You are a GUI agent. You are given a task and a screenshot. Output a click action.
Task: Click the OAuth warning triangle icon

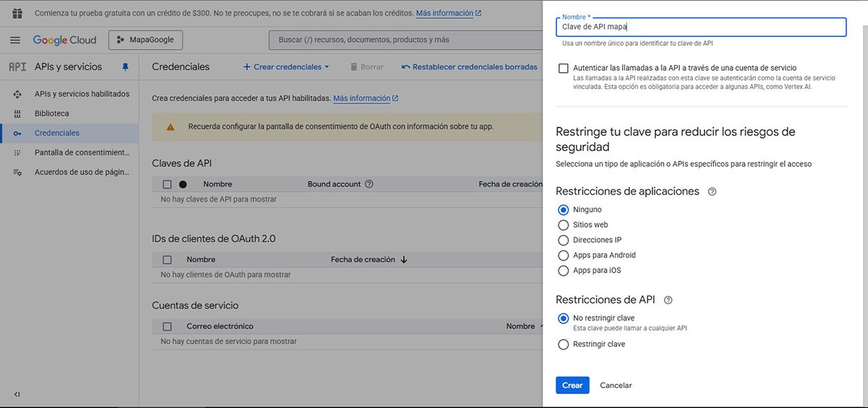click(171, 127)
